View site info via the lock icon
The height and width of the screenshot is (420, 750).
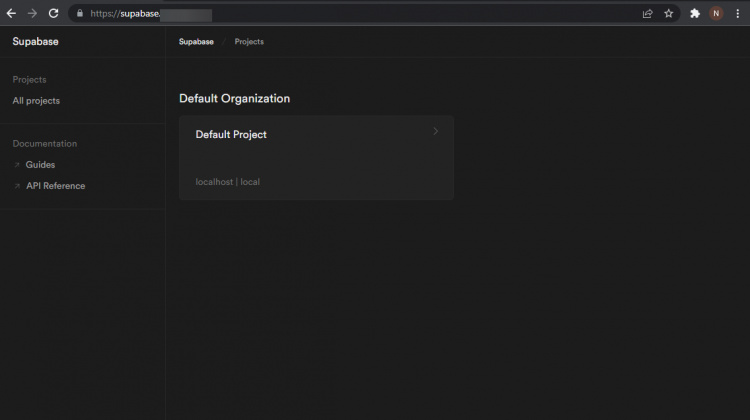(x=79, y=14)
